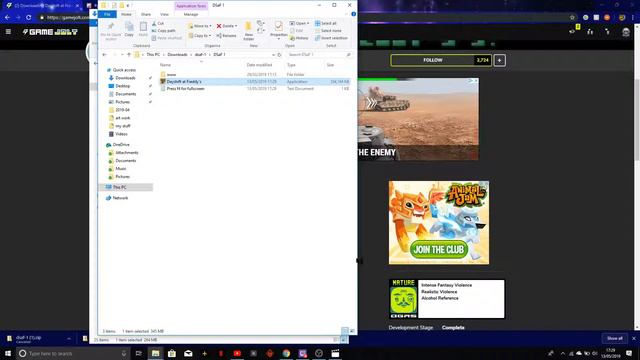Expand the Delete dropdown arrow
The height and width of the screenshot is (360, 640).
tap(236, 26)
